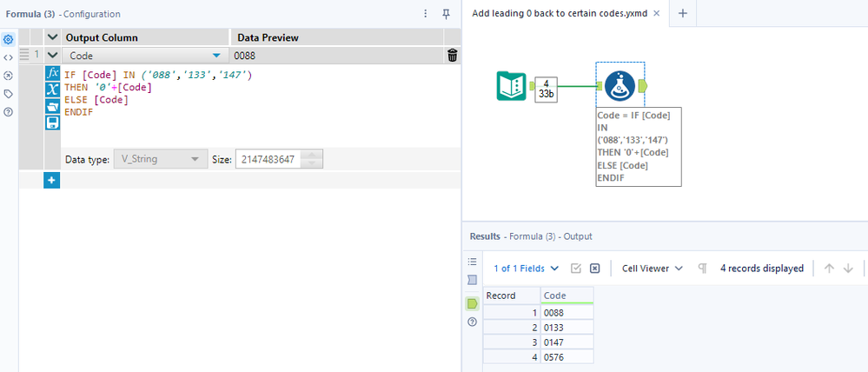Open the saved expressions folder icon
Image resolution: width=868 pixels, height=372 pixels.
tap(52, 106)
